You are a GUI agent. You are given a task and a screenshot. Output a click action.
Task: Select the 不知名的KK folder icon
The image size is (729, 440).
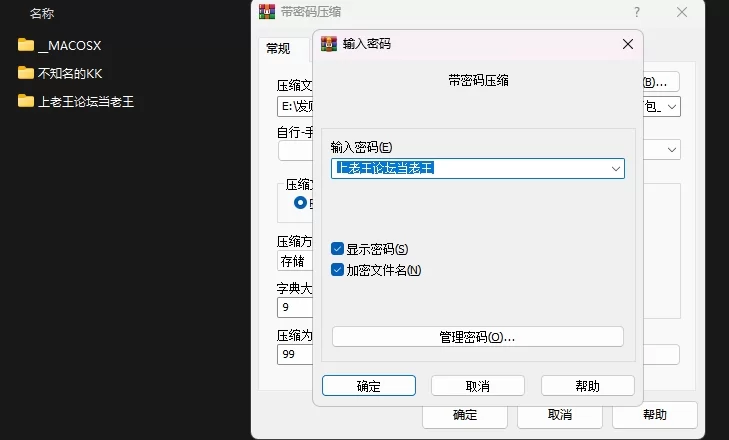tap(26, 73)
